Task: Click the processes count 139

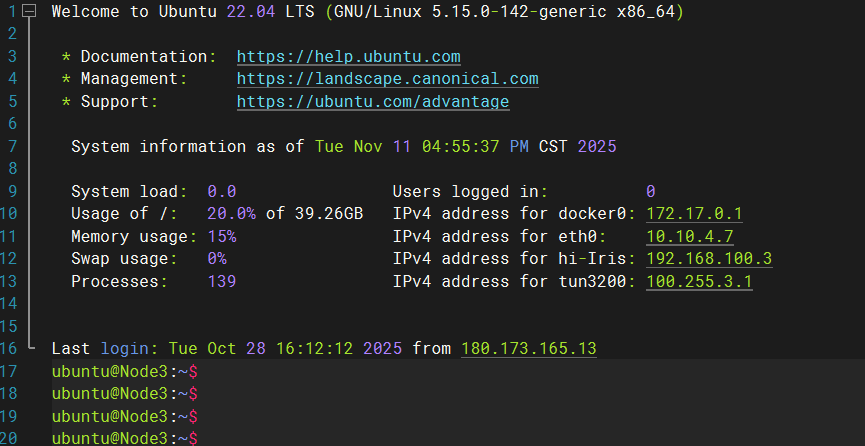Action: [x=221, y=282]
